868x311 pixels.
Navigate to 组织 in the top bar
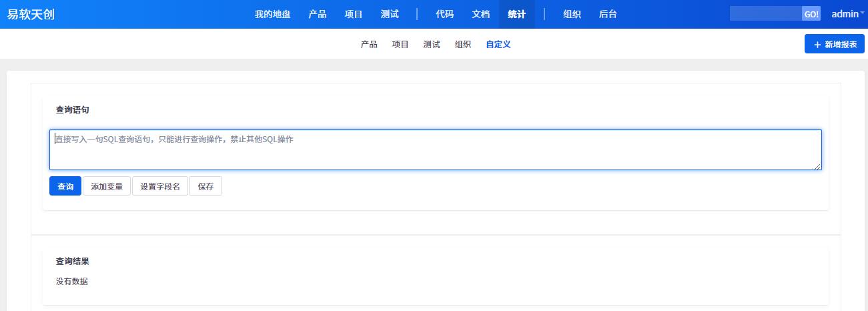[572, 14]
